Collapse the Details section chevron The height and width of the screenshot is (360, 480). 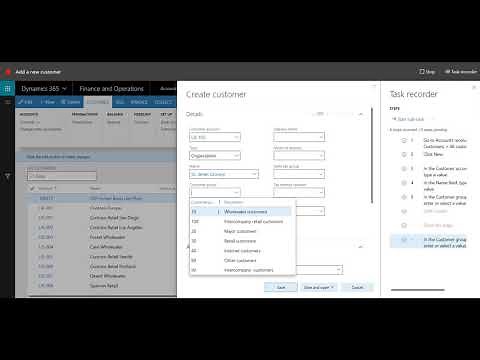point(361,114)
